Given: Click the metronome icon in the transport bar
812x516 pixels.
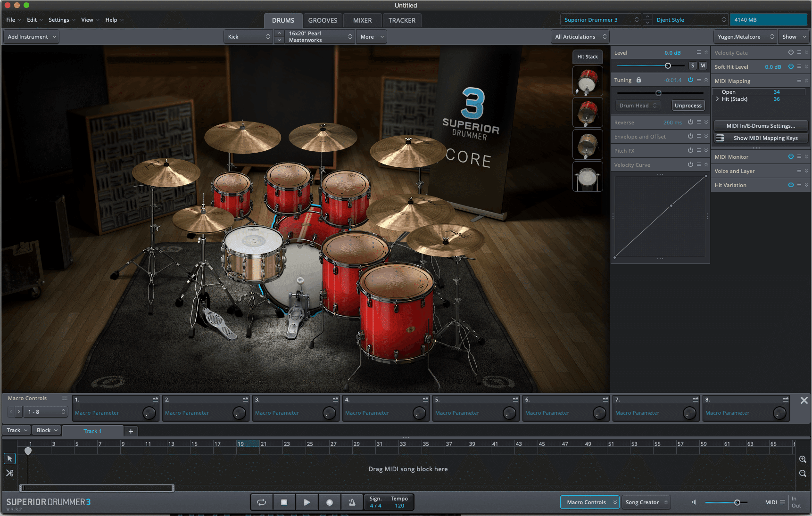Looking at the screenshot, I should pyautogui.click(x=352, y=502).
